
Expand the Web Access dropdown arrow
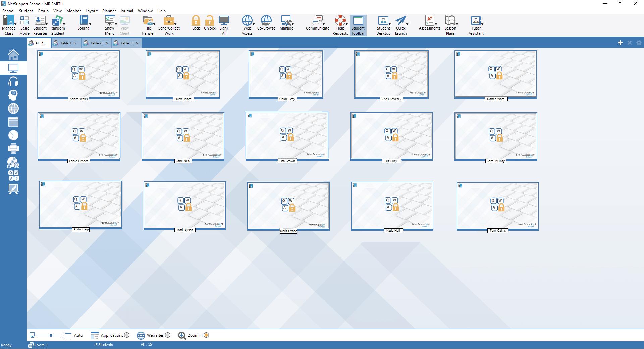pyautogui.click(x=254, y=24)
